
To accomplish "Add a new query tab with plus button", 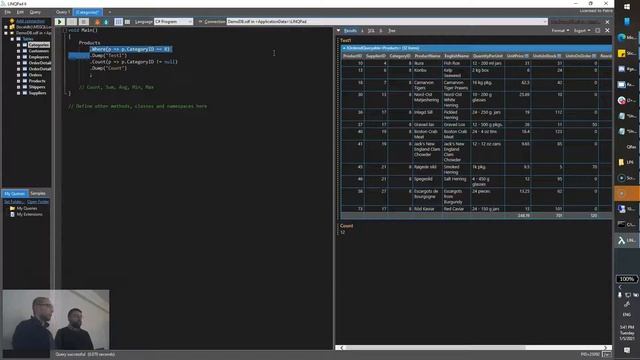I will click(109, 12).
